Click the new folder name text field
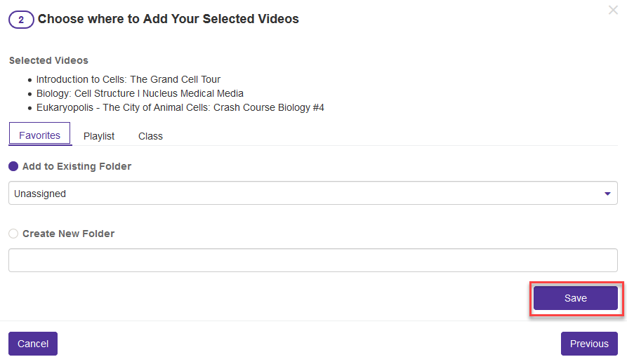Screen dimensions: 627x364 tap(312, 260)
